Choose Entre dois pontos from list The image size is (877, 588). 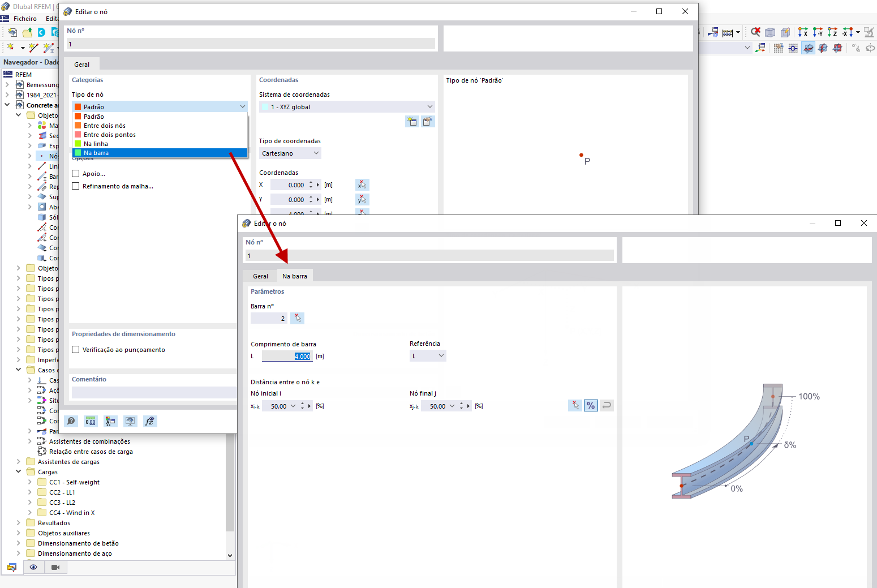click(160, 135)
